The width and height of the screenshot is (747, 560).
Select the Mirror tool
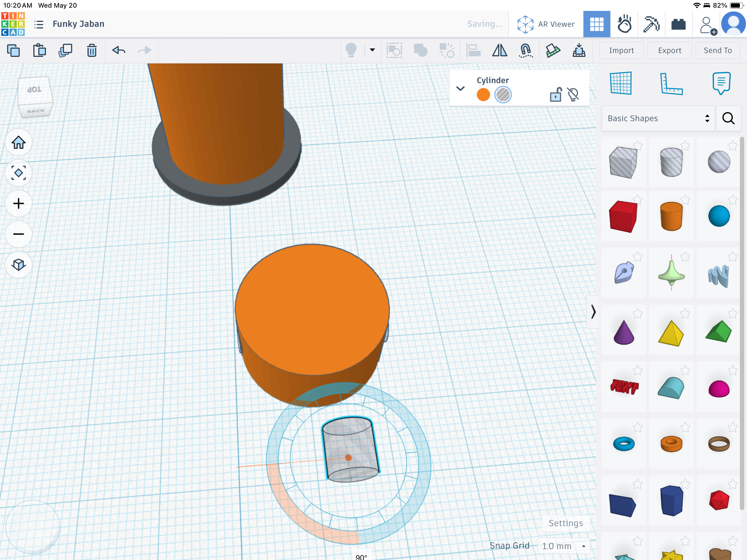[x=500, y=51]
